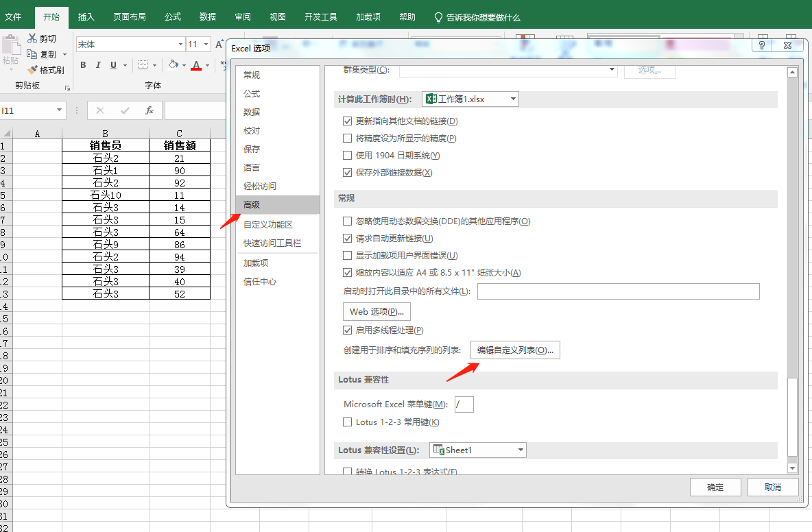Open the copy dropdown arrow

click(64, 54)
